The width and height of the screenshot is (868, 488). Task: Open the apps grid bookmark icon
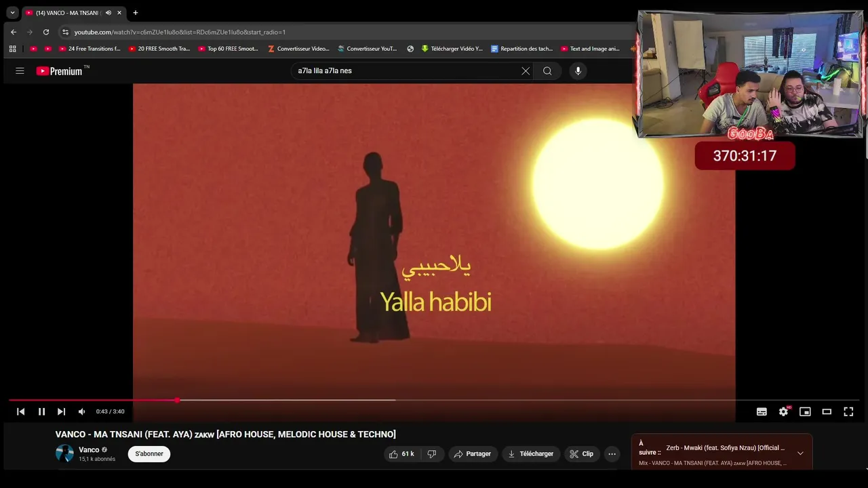coord(13,49)
